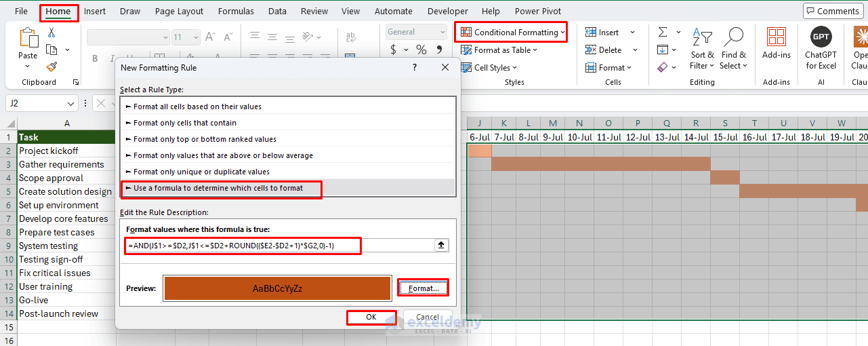Open the Add-ins button
Viewport: 868px width, 346px height.
tap(777, 44)
